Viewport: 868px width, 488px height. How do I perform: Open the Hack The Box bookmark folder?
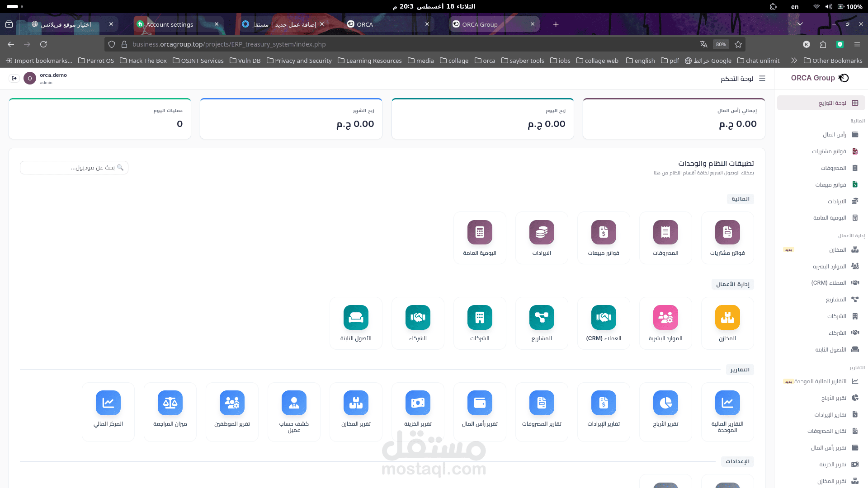pos(143,61)
